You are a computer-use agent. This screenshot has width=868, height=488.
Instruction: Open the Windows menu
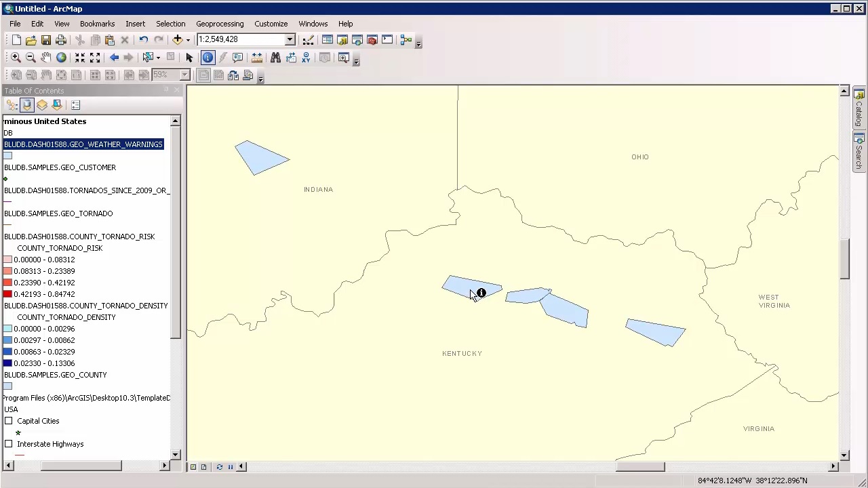(x=313, y=24)
